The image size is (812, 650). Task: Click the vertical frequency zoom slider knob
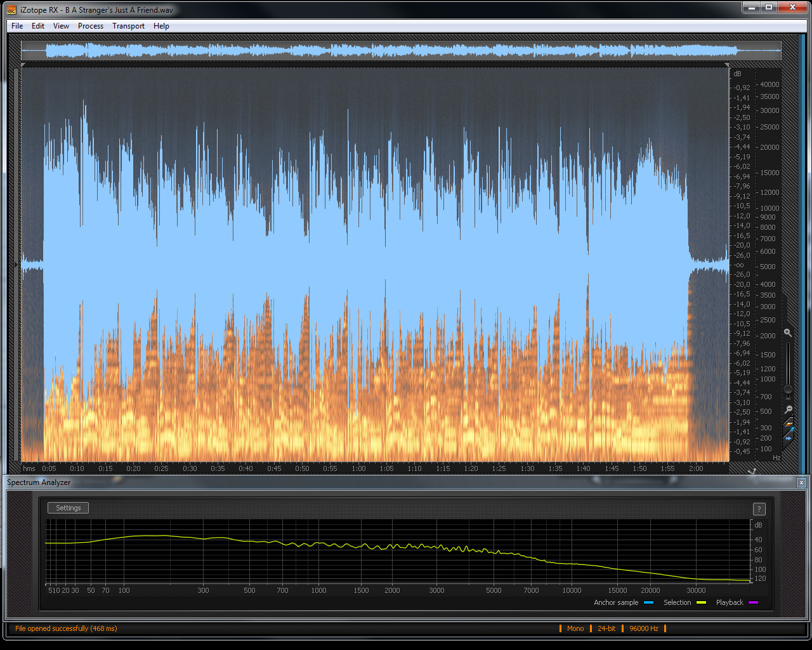(x=788, y=389)
